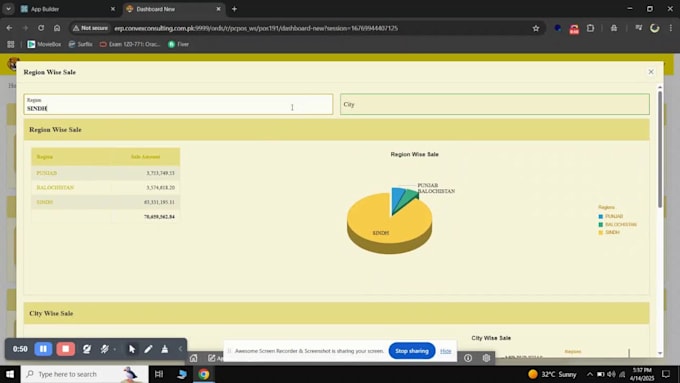
Task: Toggle PUNJAB blue legend swatch
Action: (x=601, y=216)
